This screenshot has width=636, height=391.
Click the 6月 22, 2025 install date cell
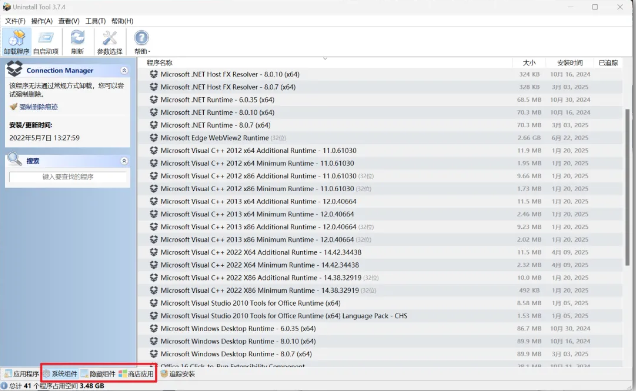(x=569, y=138)
